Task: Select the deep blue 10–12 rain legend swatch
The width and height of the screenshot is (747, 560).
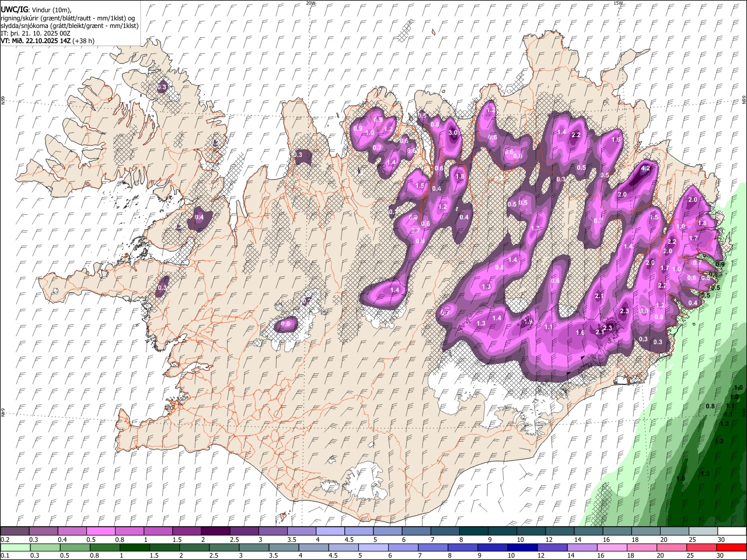Action: pos(522,547)
